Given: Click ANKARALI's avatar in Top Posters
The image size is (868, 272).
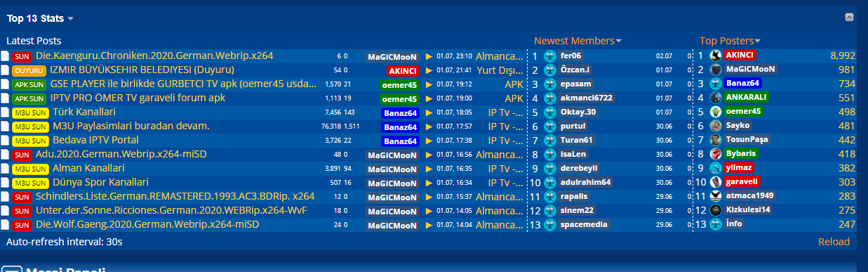Looking at the screenshot, I should (x=715, y=98).
